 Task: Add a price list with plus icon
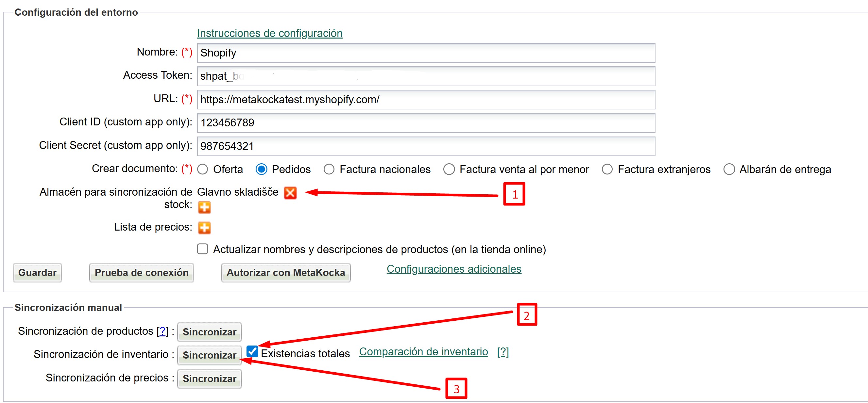[x=204, y=228]
